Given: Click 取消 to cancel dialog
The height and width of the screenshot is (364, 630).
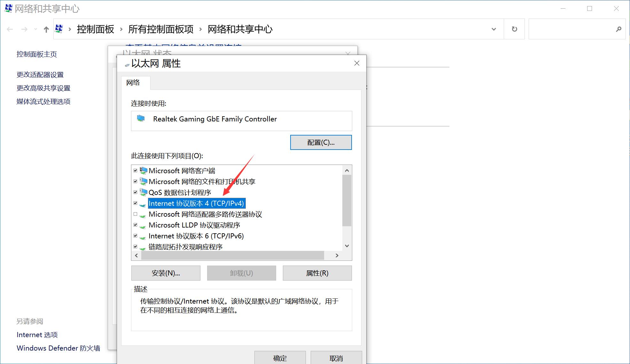Looking at the screenshot, I should point(336,358).
